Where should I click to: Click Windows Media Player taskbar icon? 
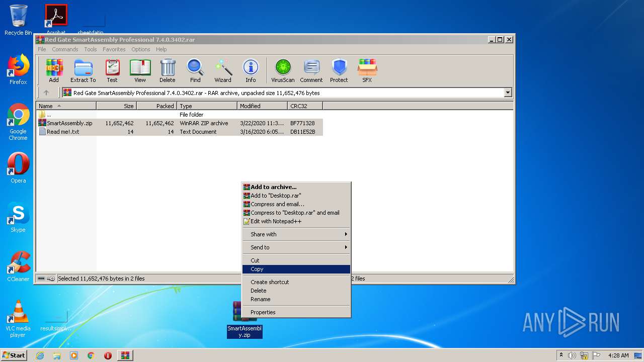(74, 355)
